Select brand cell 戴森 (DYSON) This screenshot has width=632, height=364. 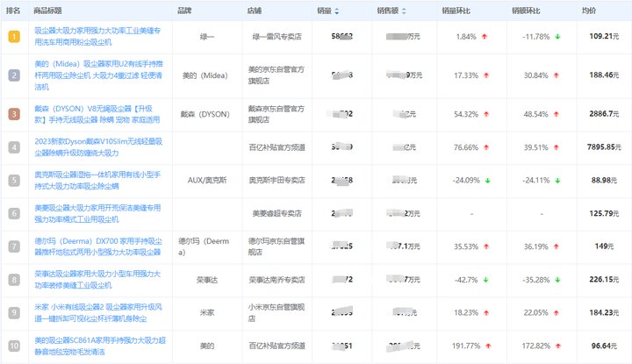(205, 114)
